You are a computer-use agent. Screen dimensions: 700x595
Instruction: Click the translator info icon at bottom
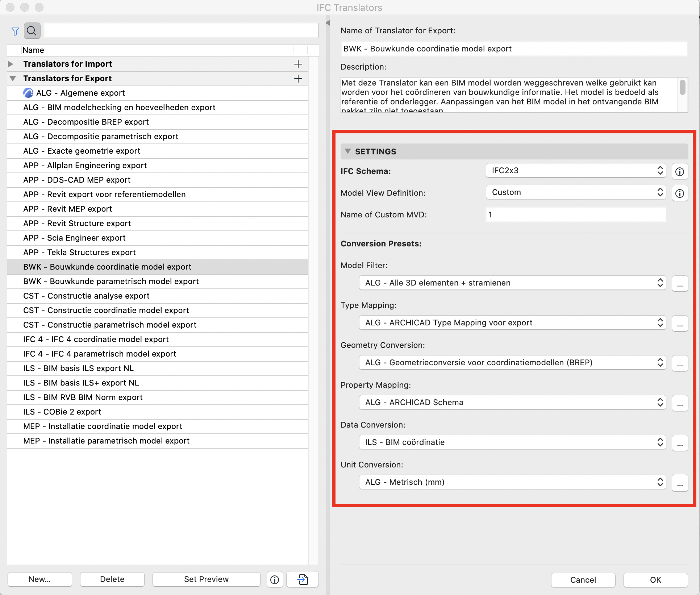pyautogui.click(x=275, y=579)
